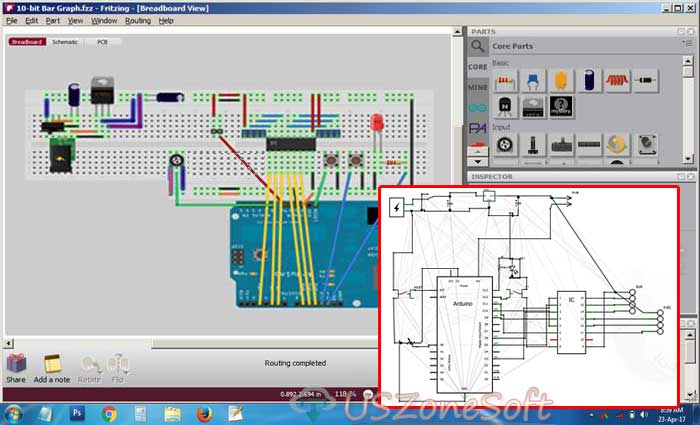The height and width of the screenshot is (425, 700).
Task: Expand the Core Parts bin options menu
Action: tap(687, 43)
